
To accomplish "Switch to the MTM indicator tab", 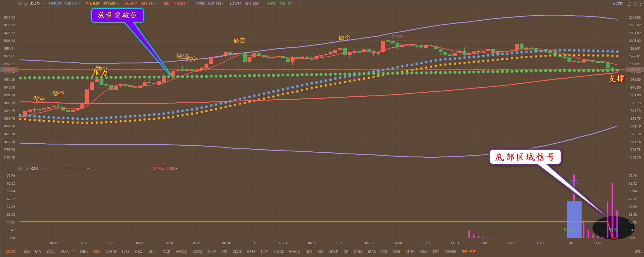I will click(x=410, y=252).
